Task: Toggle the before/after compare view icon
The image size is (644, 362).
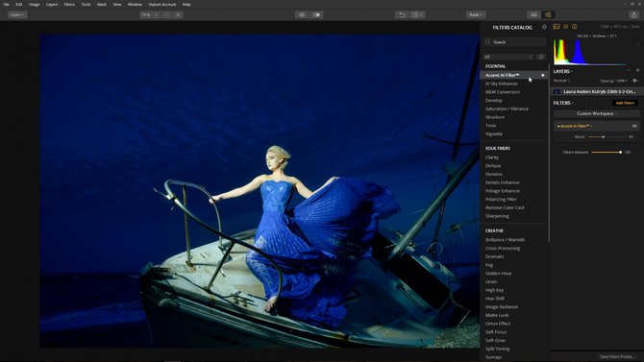Action: click(x=316, y=14)
